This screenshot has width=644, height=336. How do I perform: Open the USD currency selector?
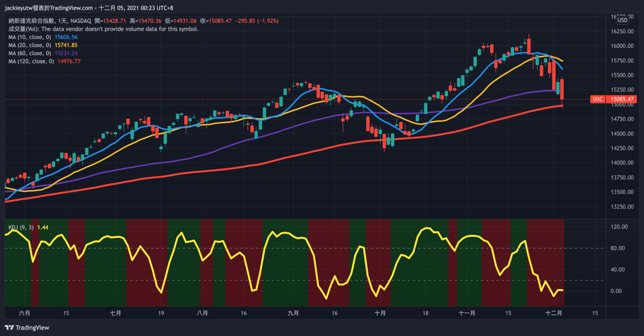click(x=622, y=20)
